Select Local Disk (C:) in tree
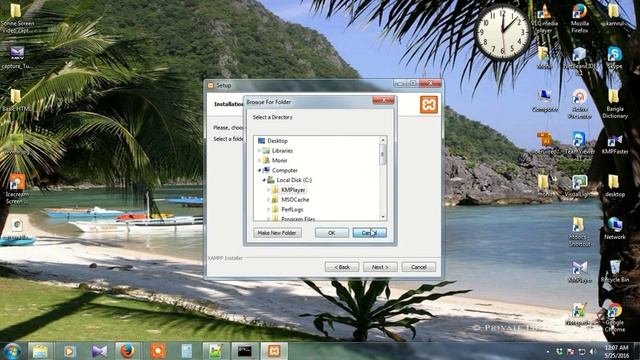Viewport: 640px width, 360px height. pos(294,180)
